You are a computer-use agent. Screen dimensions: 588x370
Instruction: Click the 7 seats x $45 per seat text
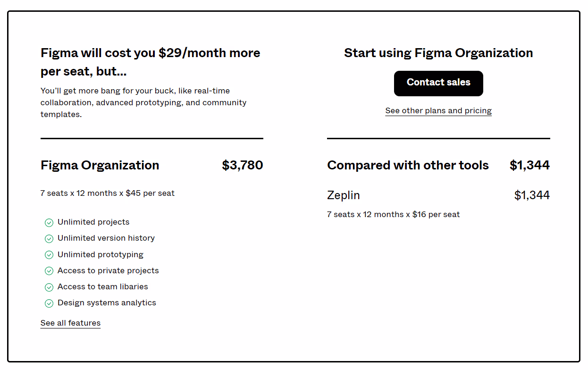108,193
